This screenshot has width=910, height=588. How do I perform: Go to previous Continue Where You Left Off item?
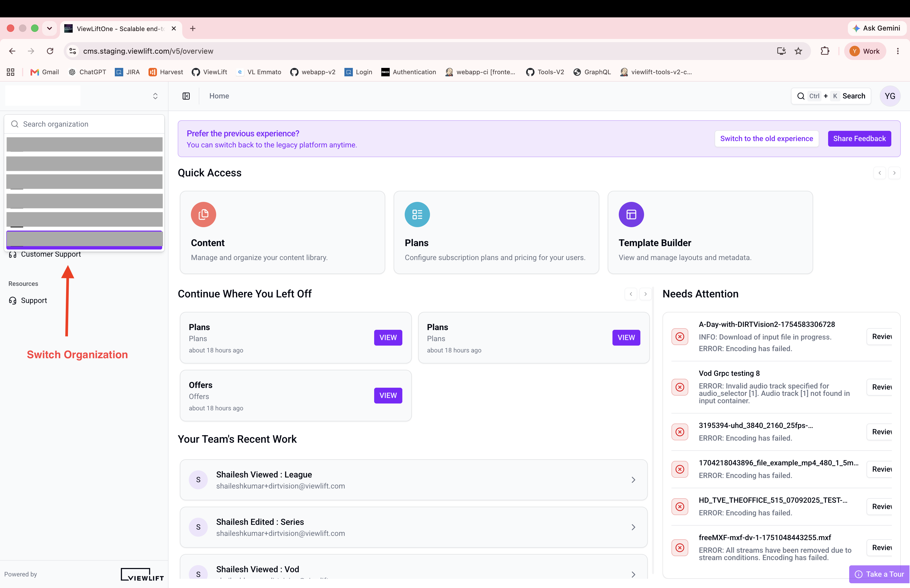tap(631, 294)
